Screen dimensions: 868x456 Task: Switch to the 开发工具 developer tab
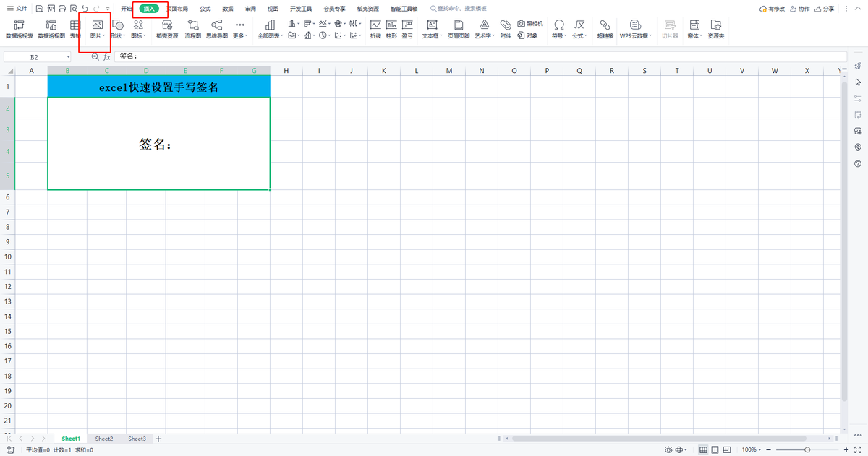[301, 9]
